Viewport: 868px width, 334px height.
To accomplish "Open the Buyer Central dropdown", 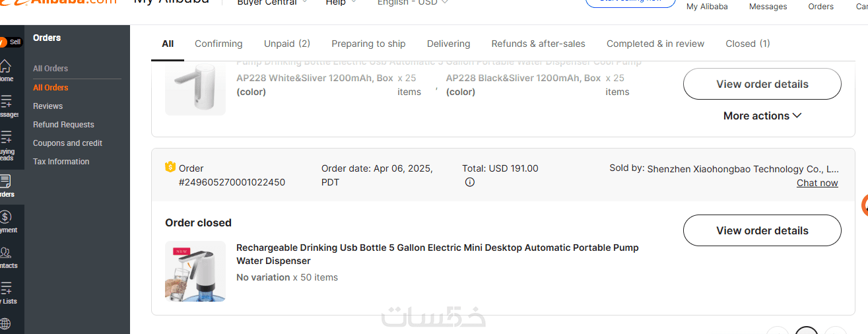I will [272, 3].
